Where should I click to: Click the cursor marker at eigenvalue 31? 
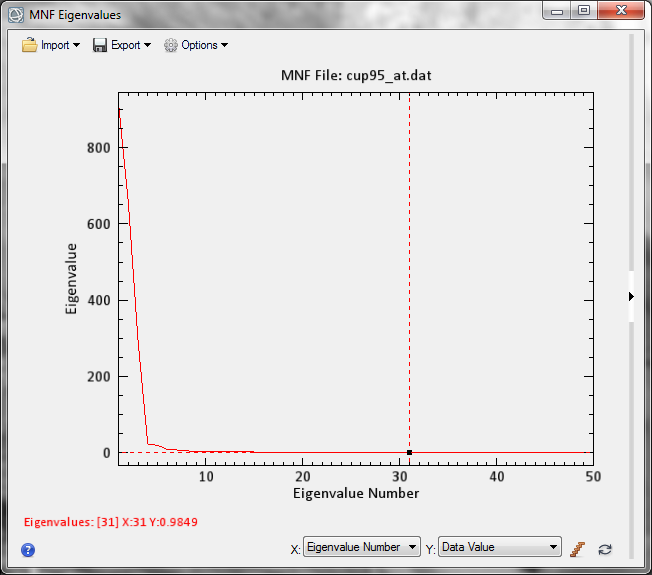coord(409,453)
